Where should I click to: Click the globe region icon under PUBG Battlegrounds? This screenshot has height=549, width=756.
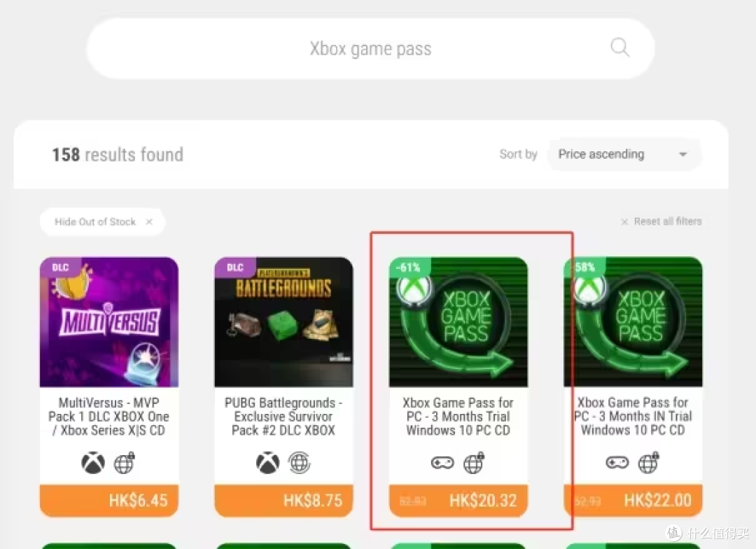tap(300, 462)
